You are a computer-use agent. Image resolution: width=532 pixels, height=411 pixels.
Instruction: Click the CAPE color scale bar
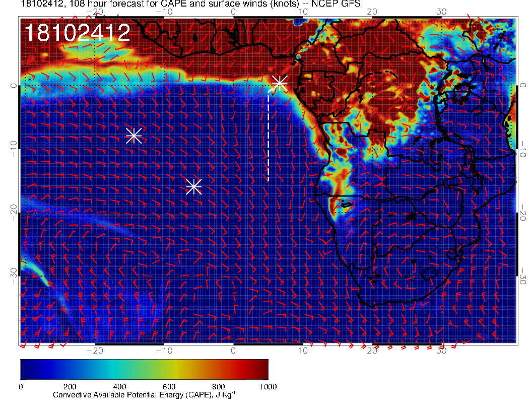tap(144, 369)
